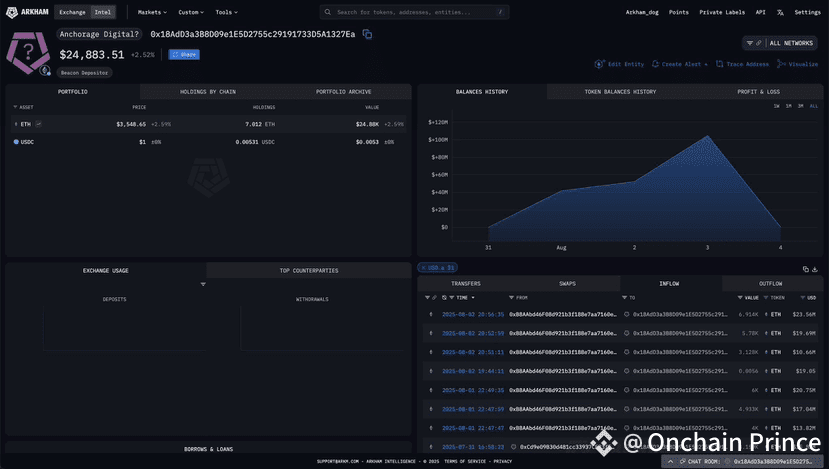
Task: Open the All Networks filter dropdown
Action: click(x=780, y=43)
